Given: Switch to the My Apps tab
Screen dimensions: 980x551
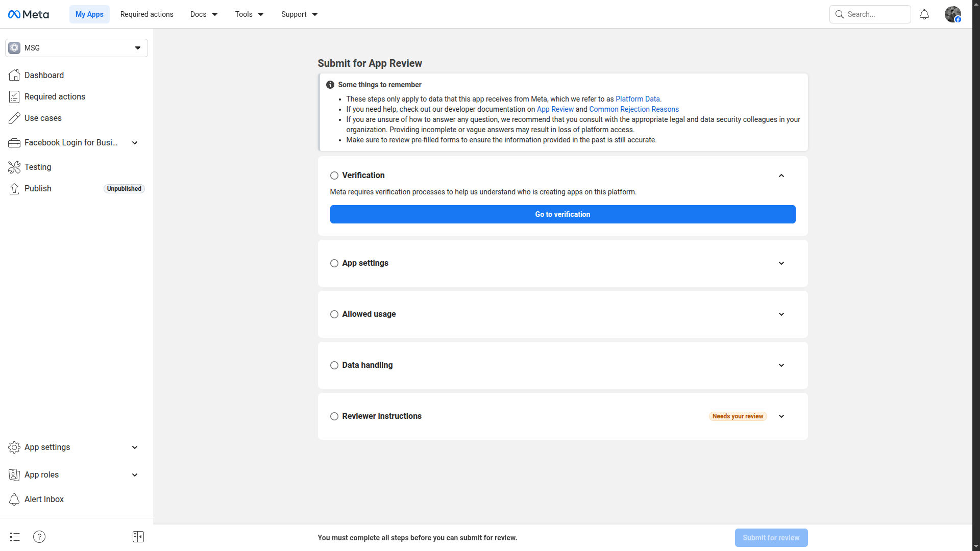Looking at the screenshot, I should pyautogui.click(x=89, y=14).
